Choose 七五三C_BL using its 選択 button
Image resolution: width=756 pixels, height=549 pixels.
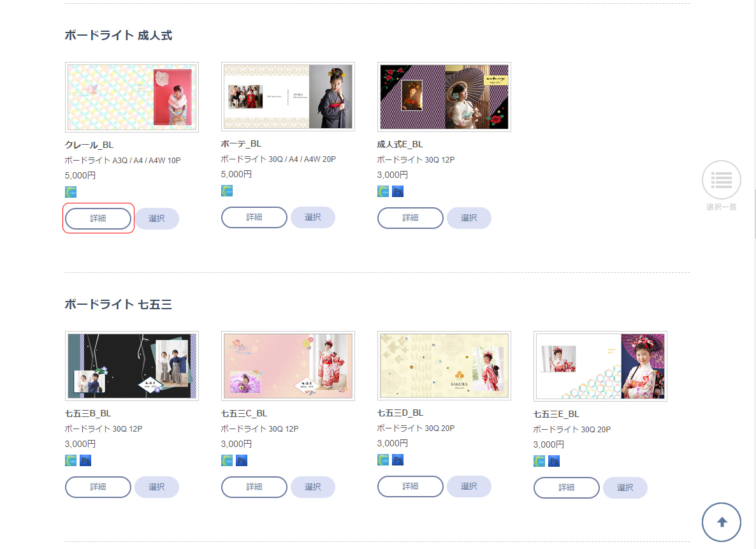tap(312, 487)
